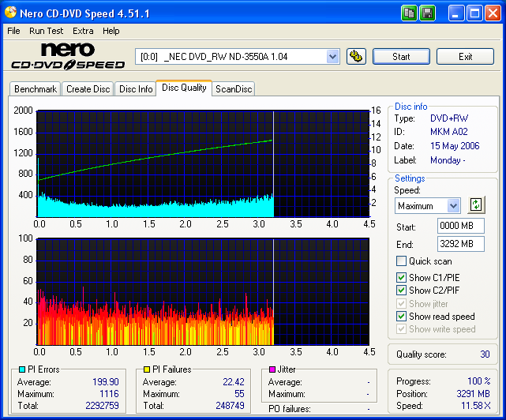Click the copy to clipboard icon in title bar
This screenshot has height=420, width=506.
point(409,13)
